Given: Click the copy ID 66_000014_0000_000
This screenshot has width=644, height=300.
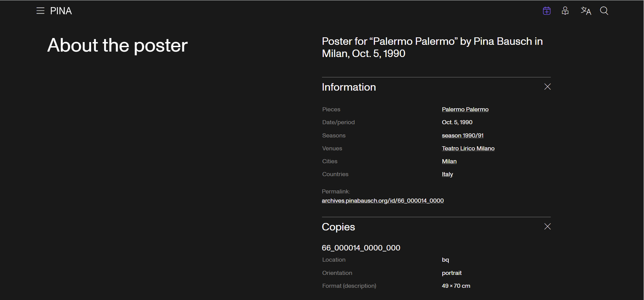Looking at the screenshot, I should click(x=361, y=248).
